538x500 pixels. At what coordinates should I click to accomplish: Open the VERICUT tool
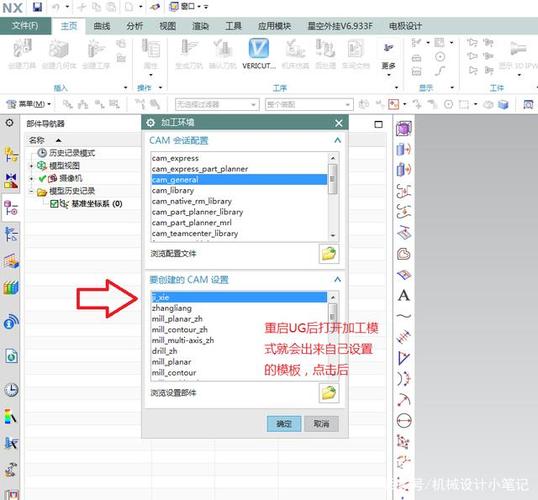(x=258, y=54)
